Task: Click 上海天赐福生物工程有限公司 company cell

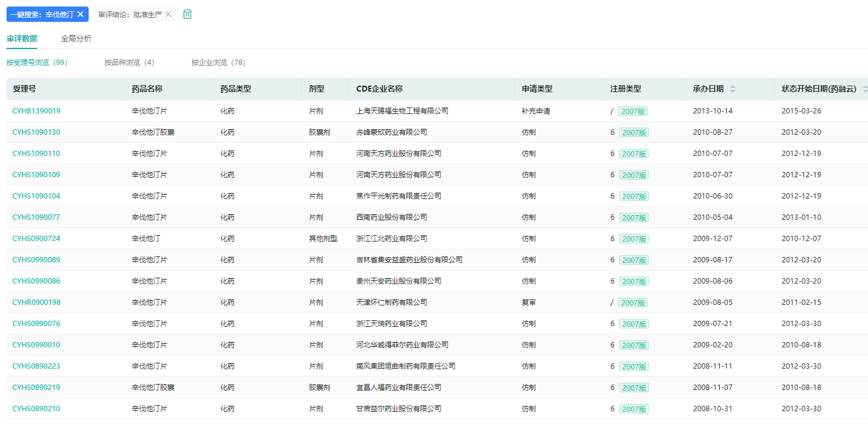Action: pyautogui.click(x=402, y=111)
